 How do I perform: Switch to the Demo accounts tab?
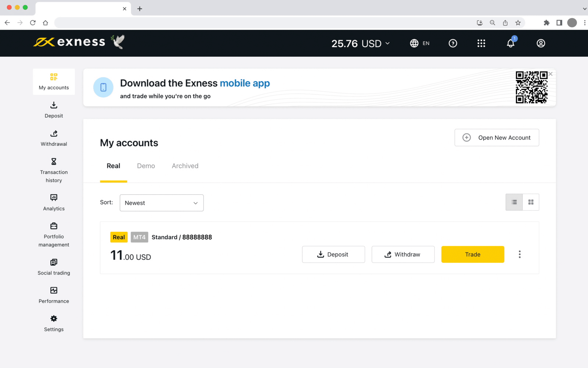point(146,166)
